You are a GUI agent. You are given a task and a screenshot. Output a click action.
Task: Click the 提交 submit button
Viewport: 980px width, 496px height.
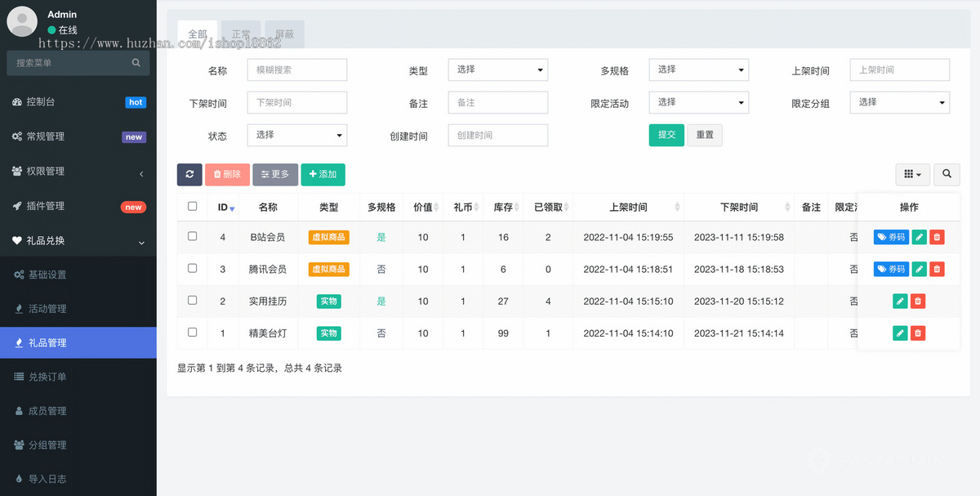coord(666,135)
